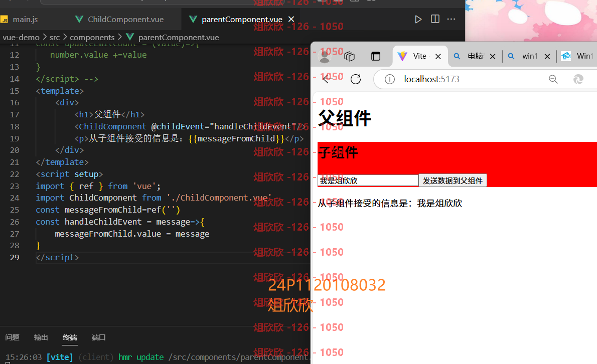Viewport: 597px width, 364px height.
Task: Click the site information icon in address bar
Action: tap(389, 79)
